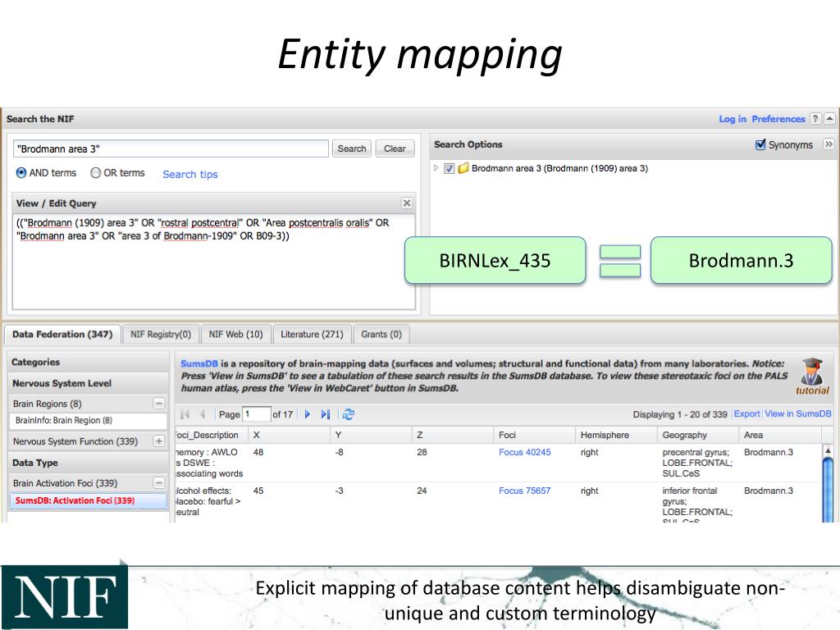The image size is (840, 630).
Task: Collapse the Search the NIF panel
Action: click(829, 119)
